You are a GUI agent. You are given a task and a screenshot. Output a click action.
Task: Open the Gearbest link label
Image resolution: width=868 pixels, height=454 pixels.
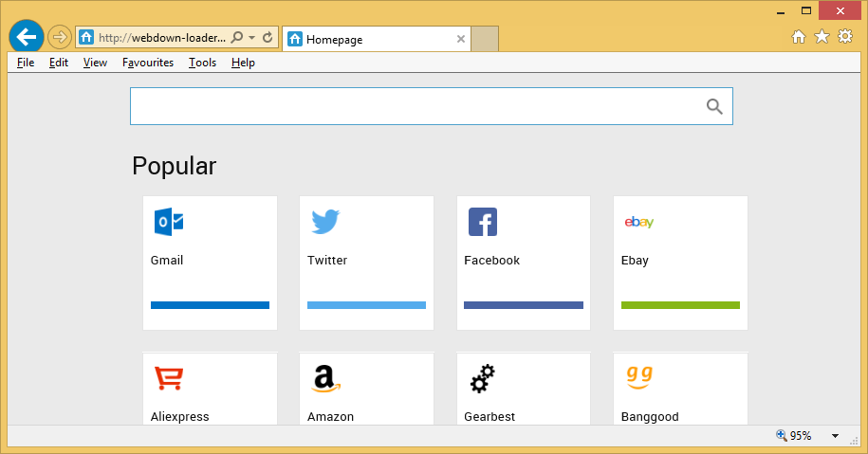tap(489, 417)
